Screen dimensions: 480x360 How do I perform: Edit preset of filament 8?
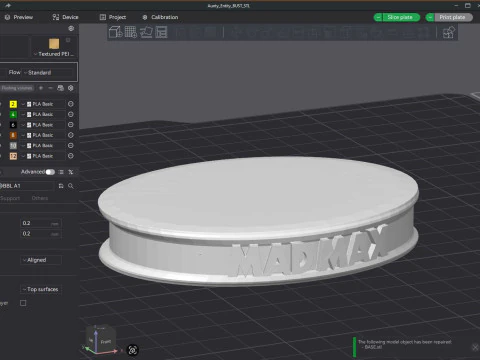pyautogui.click(x=71, y=135)
